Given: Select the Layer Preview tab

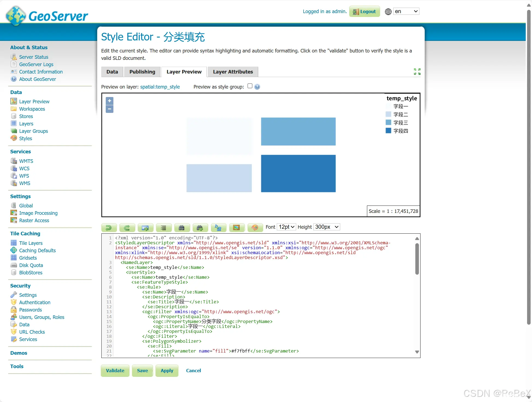Looking at the screenshot, I should pyautogui.click(x=184, y=71).
